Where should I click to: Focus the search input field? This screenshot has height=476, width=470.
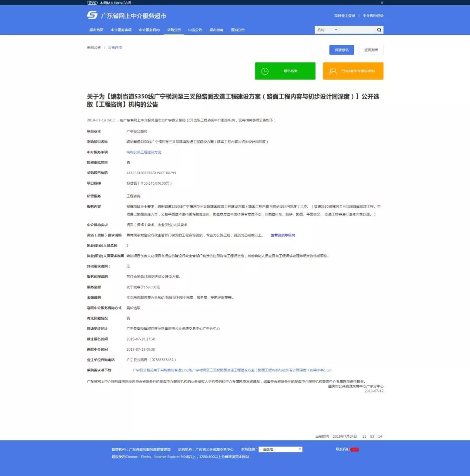[x=357, y=30]
